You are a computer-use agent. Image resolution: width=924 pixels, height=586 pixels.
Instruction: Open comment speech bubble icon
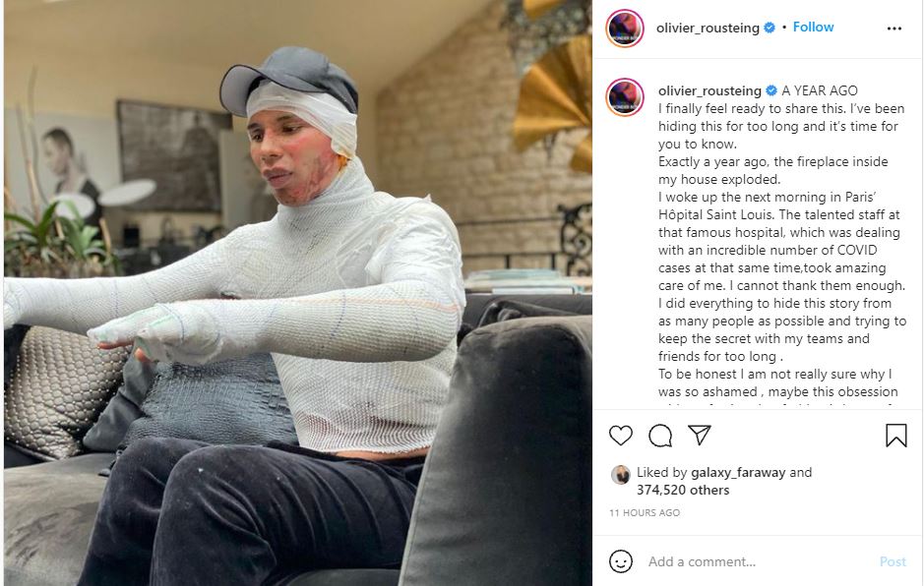(660, 436)
